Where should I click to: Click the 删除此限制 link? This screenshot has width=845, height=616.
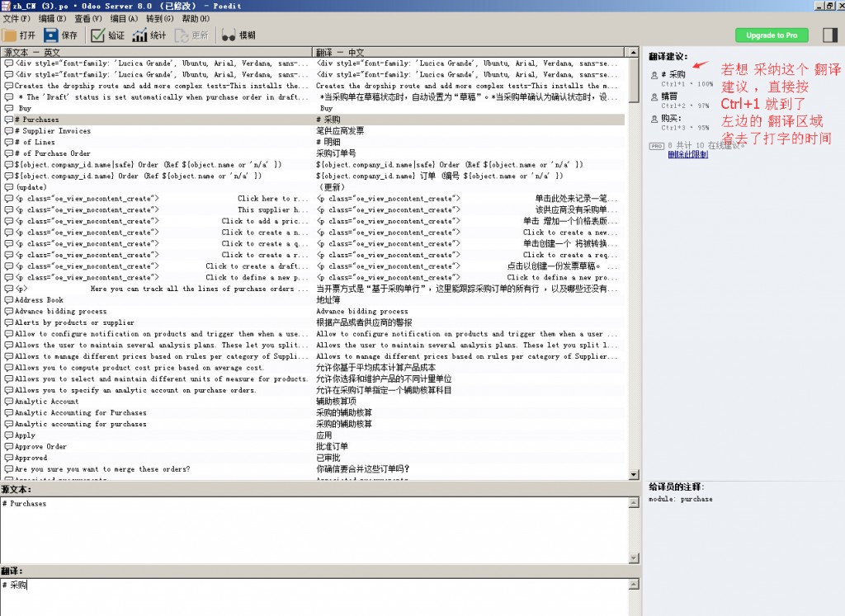[x=687, y=154]
